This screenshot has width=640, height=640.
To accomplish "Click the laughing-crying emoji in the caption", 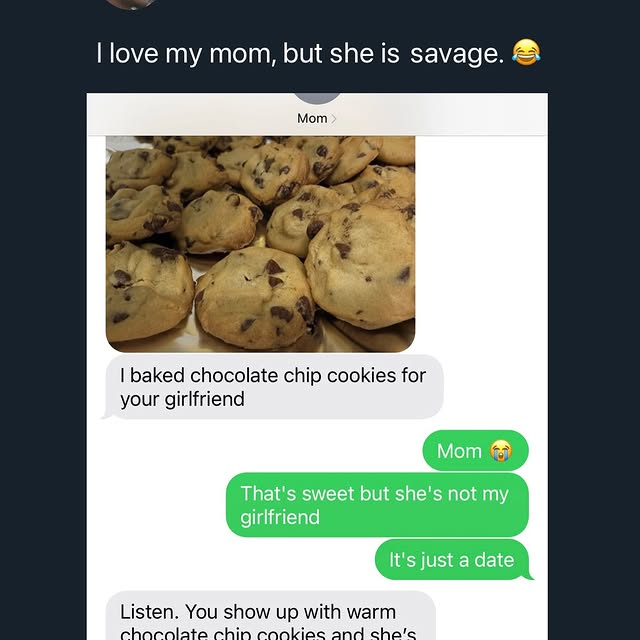I will (x=525, y=52).
